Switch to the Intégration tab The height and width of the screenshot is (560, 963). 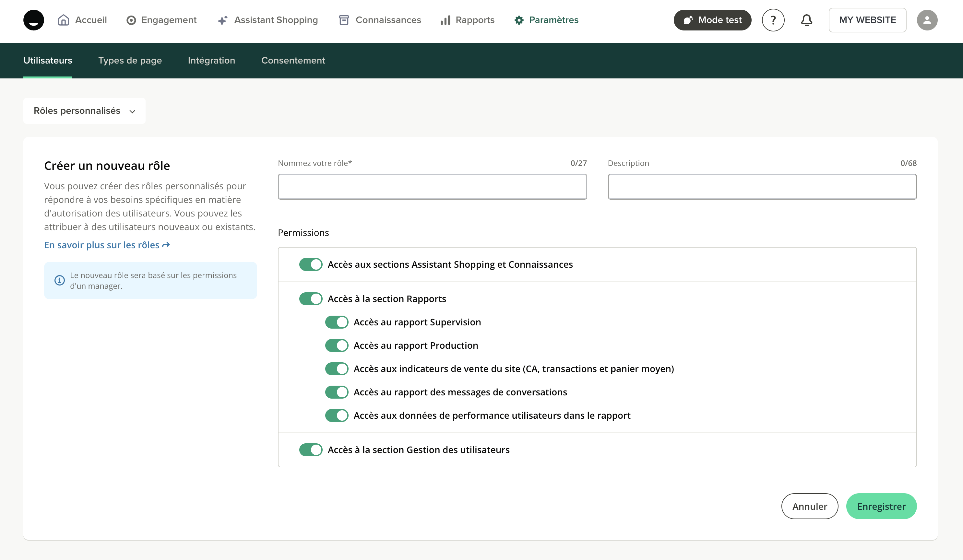pyautogui.click(x=211, y=60)
